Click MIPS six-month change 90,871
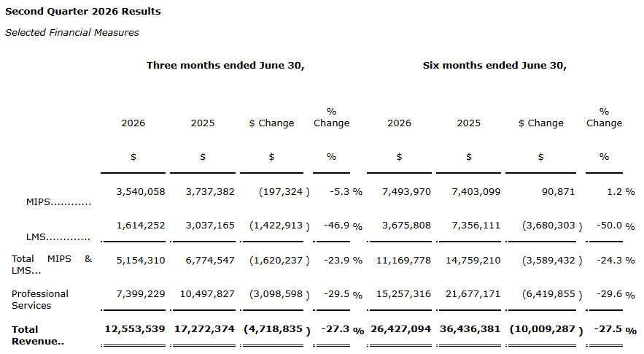The width and height of the screenshot is (644, 354). tap(558, 191)
